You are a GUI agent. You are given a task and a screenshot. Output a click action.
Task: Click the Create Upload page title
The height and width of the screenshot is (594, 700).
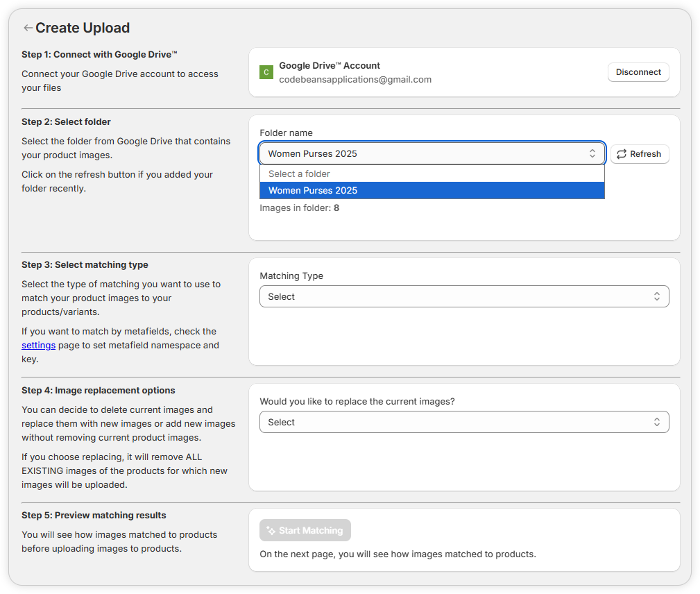(83, 28)
